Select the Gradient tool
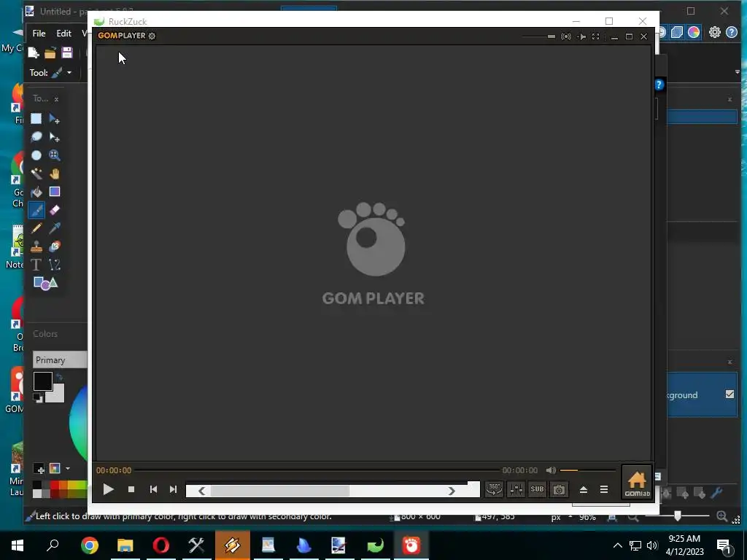 pos(54,192)
